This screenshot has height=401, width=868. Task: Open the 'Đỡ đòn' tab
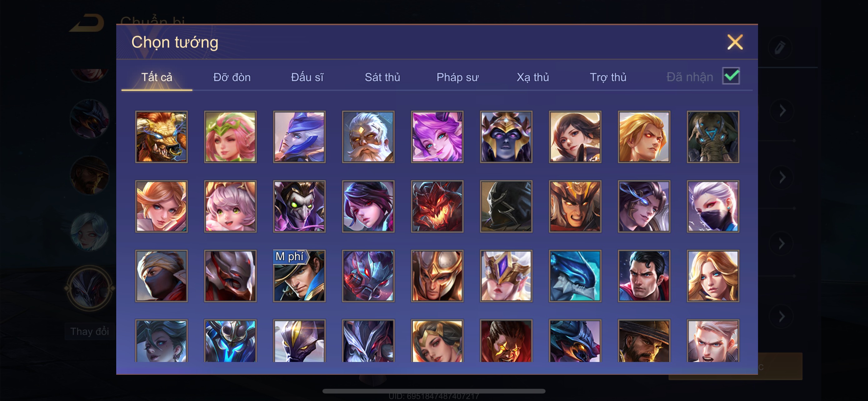point(232,77)
